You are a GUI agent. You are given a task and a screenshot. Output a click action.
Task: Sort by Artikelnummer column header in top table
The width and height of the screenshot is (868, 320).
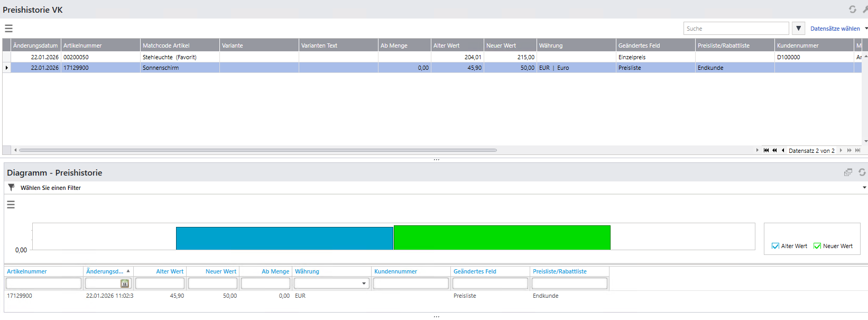pyautogui.click(x=100, y=45)
